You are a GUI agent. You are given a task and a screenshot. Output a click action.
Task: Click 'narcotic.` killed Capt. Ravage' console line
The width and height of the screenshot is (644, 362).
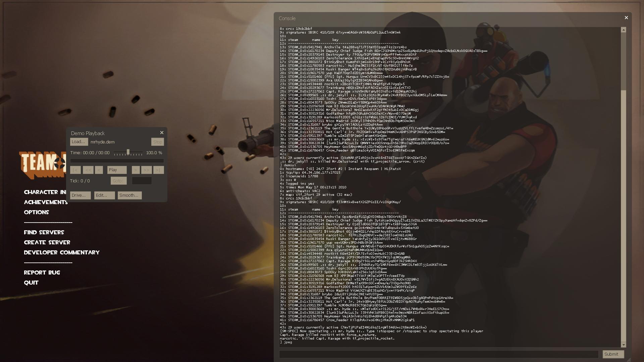[x=337, y=339]
